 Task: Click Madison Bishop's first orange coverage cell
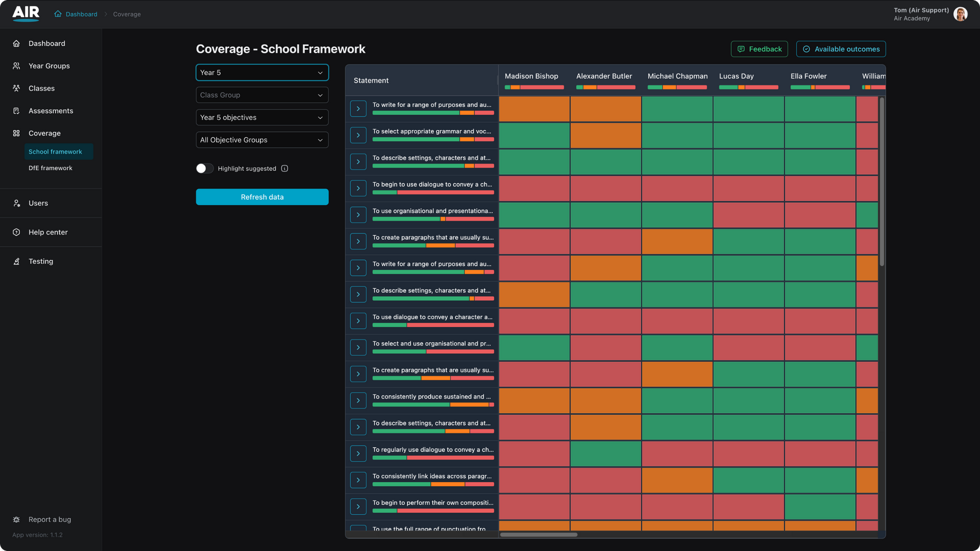pyautogui.click(x=534, y=109)
